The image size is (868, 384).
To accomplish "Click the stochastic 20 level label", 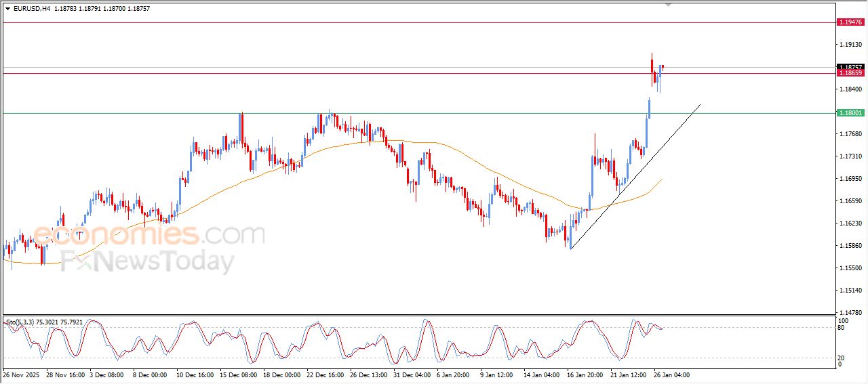I will click(x=843, y=357).
